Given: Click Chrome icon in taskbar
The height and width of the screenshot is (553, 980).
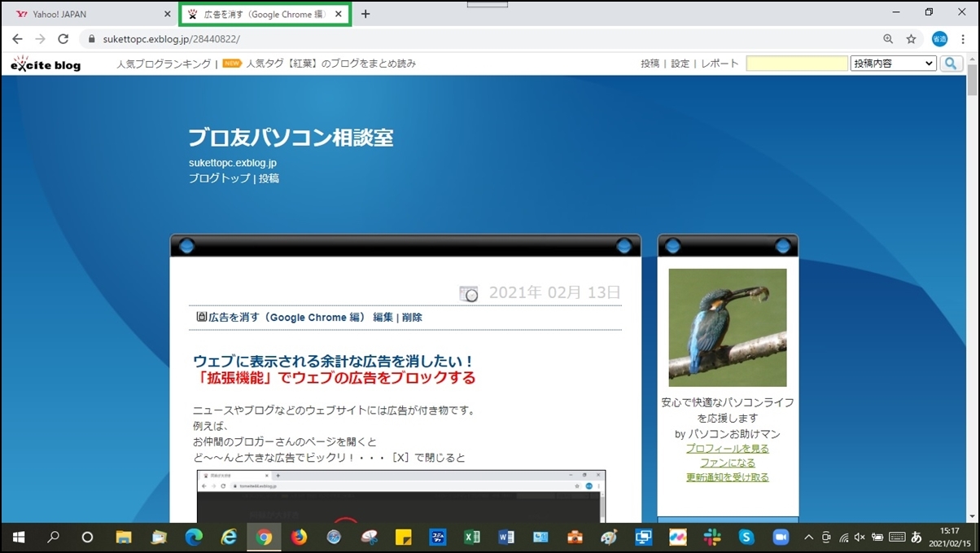Looking at the screenshot, I should (x=264, y=538).
